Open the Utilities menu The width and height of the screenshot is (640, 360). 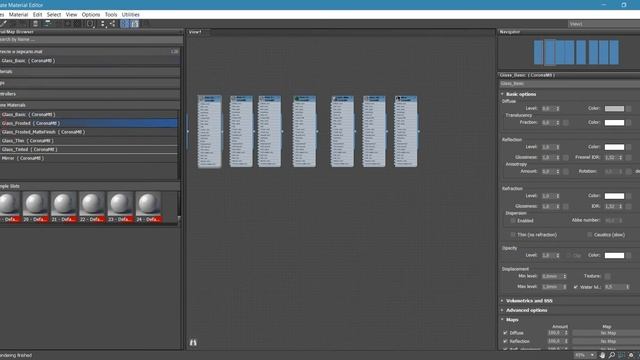point(131,14)
